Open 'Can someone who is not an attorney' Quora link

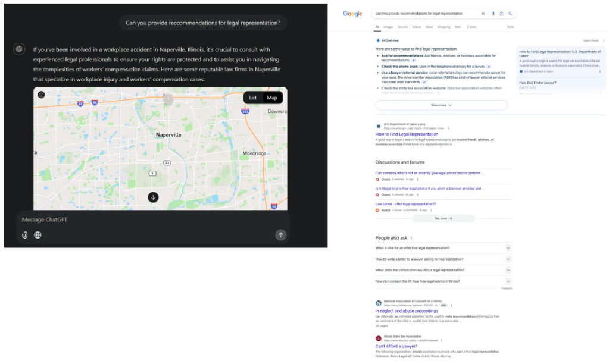click(x=430, y=173)
